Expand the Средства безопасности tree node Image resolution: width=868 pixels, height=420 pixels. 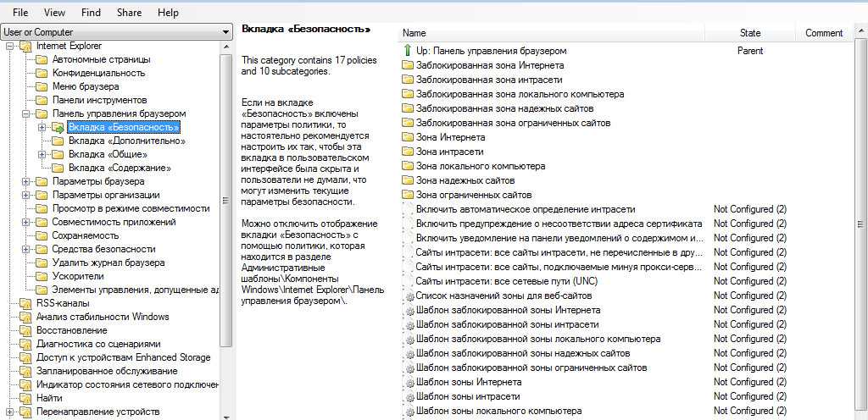coord(25,249)
